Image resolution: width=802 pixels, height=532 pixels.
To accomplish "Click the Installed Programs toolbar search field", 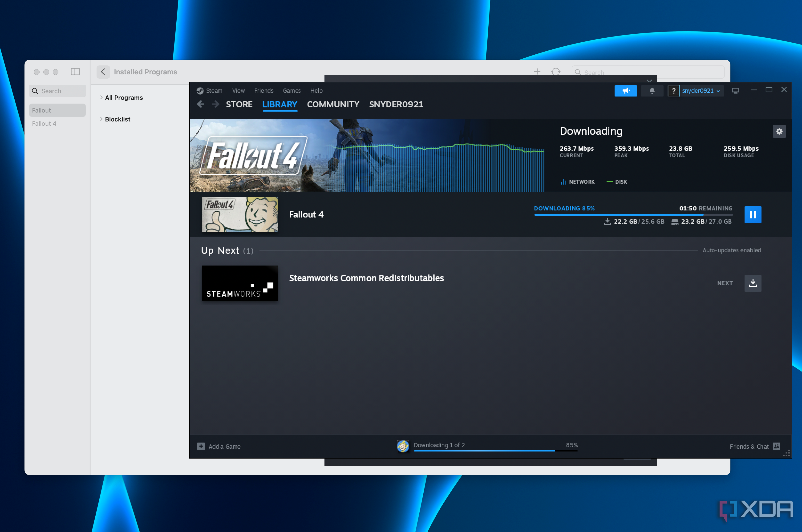I will (648, 72).
